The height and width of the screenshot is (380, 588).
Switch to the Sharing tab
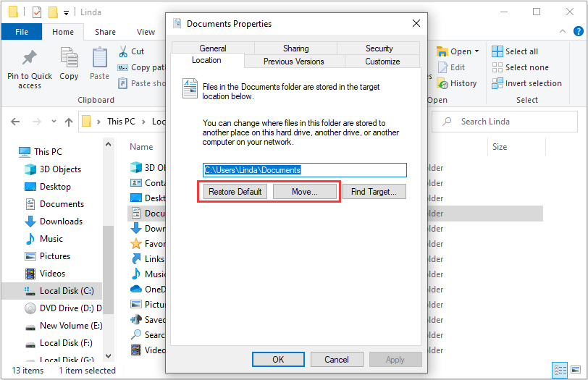point(296,48)
